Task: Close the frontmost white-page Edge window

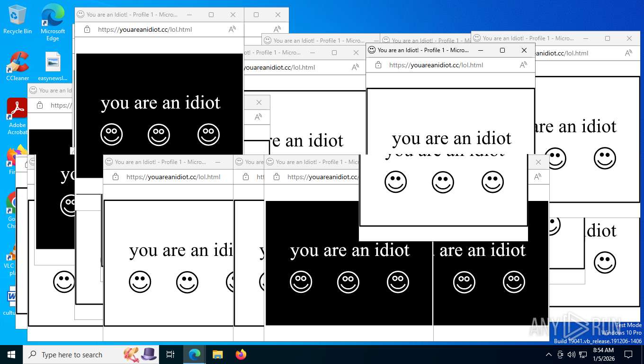Action: click(524, 50)
